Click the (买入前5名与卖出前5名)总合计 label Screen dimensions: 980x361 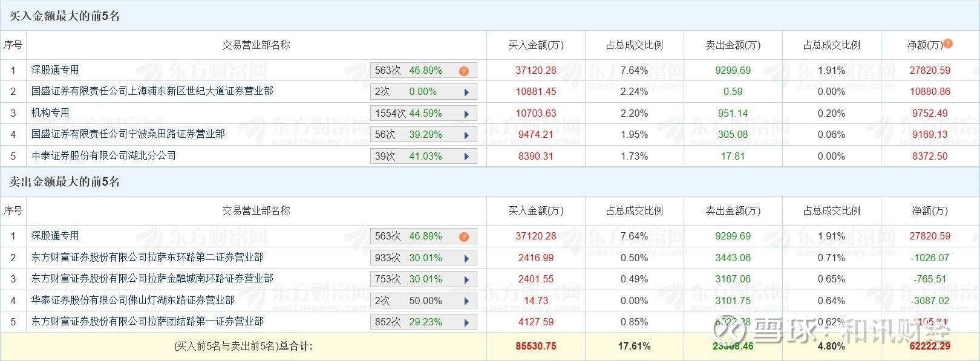click(x=243, y=346)
